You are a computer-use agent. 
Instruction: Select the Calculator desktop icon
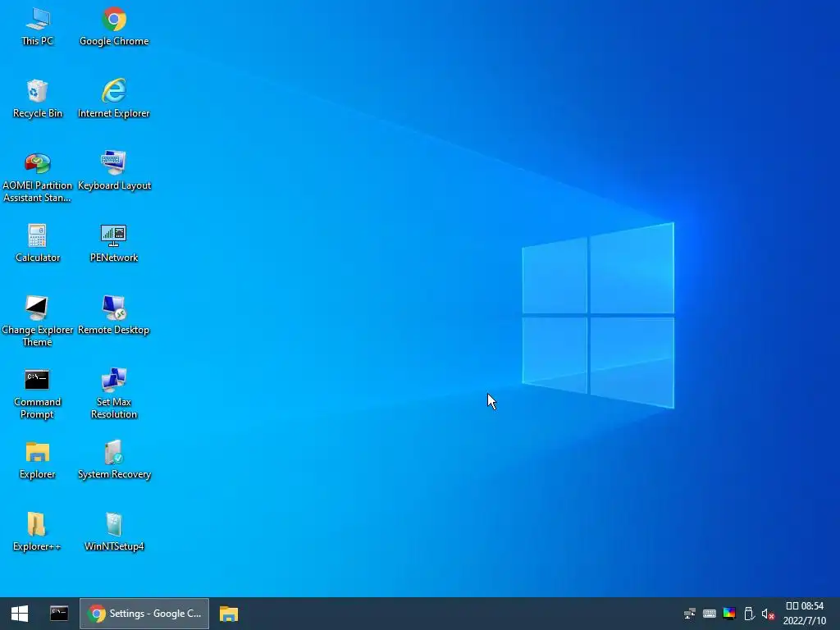tap(38, 244)
